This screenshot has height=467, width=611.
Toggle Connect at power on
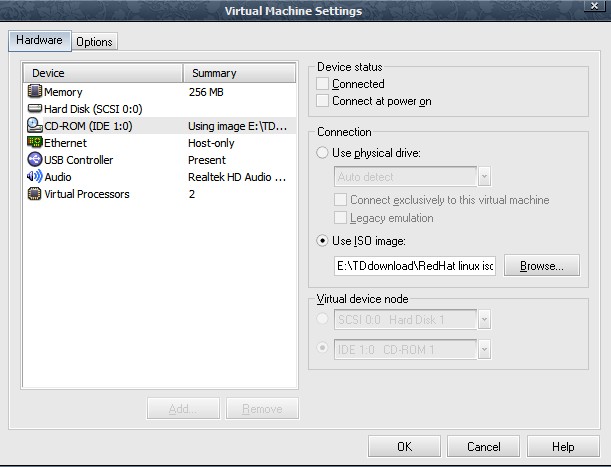pos(323,101)
